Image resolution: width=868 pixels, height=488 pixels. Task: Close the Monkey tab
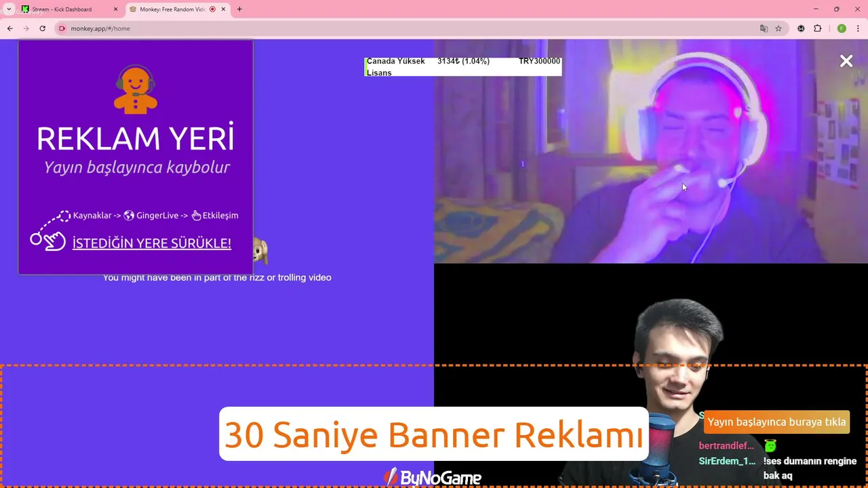coord(223,9)
